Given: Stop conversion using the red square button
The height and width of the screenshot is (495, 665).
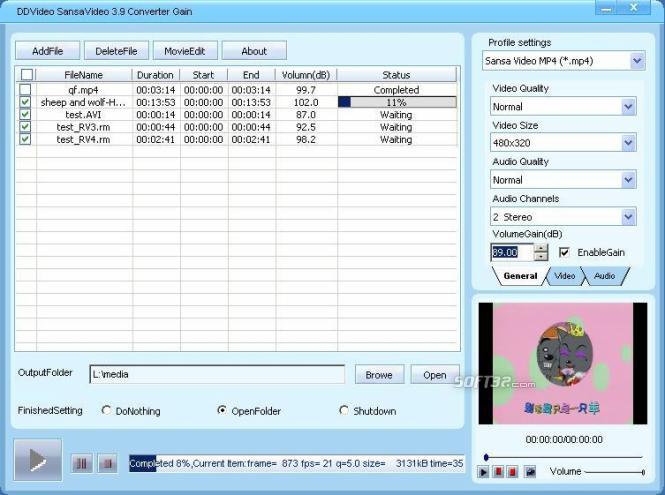Looking at the screenshot, I should point(108,464).
